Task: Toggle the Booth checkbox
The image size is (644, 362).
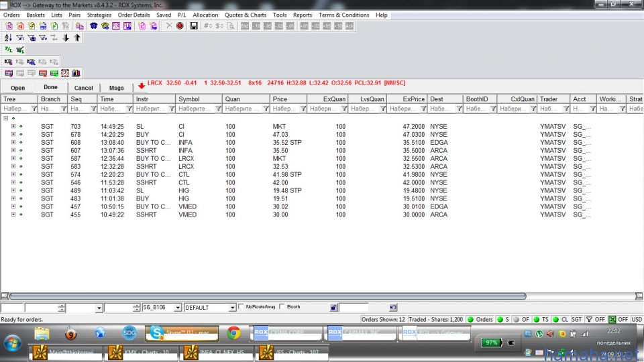Action: pyautogui.click(x=282, y=306)
